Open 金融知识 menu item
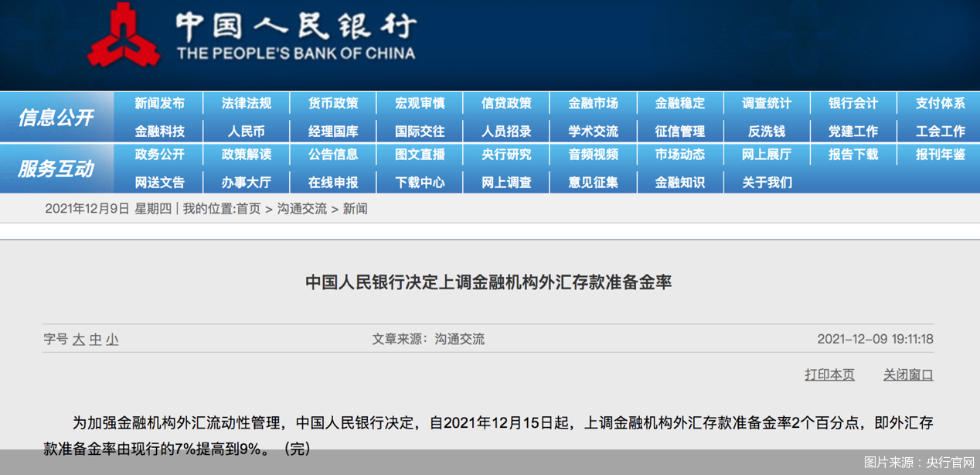980x475 pixels. [x=680, y=183]
